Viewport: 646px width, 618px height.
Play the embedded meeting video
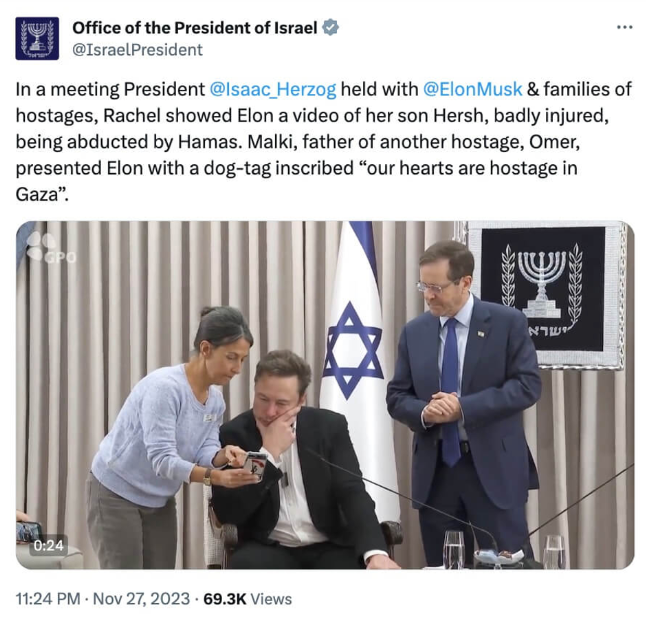tap(324, 395)
